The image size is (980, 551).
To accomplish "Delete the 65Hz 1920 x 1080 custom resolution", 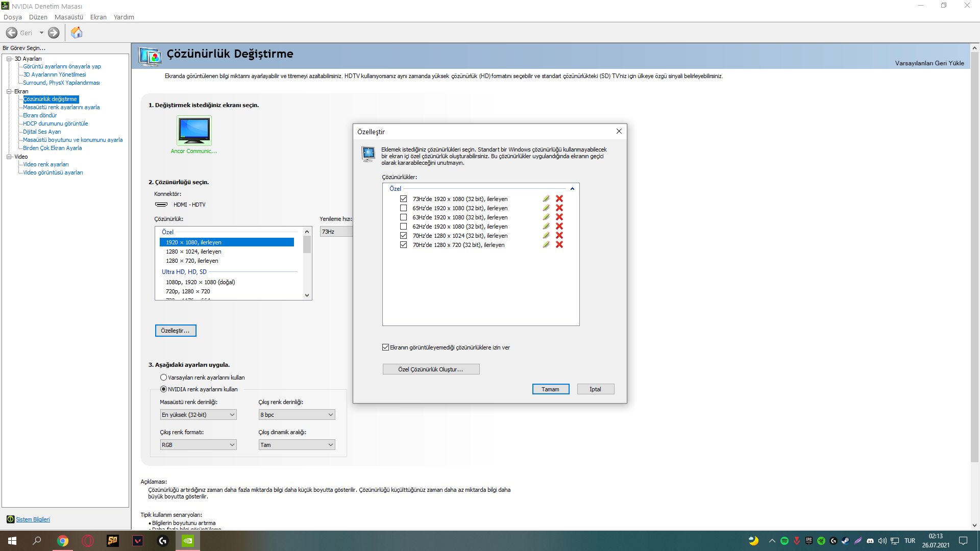I will coord(559,208).
